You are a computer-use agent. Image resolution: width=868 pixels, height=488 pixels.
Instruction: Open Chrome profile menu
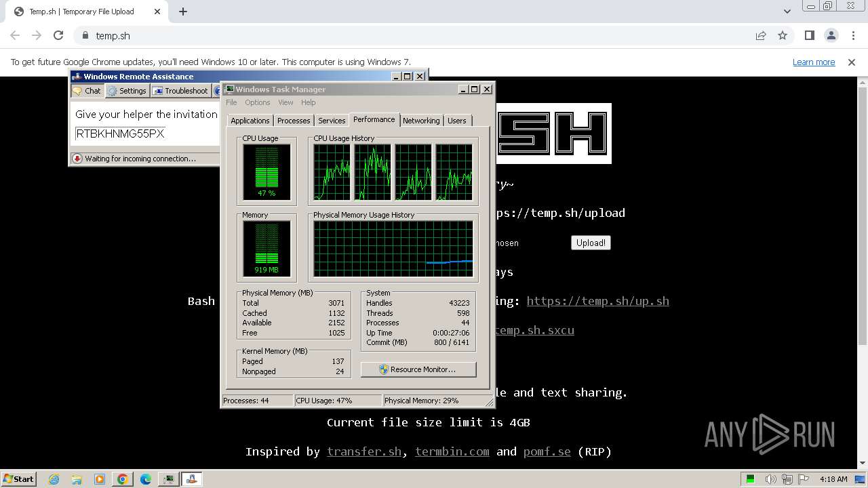[x=831, y=36]
